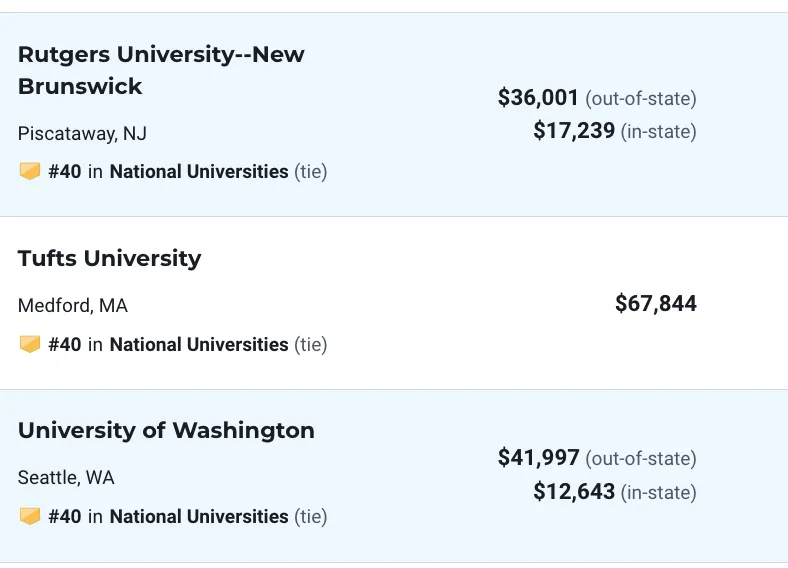Select Washington $41,997 out-of-state tuition
The image size is (788, 568).
[x=538, y=457]
